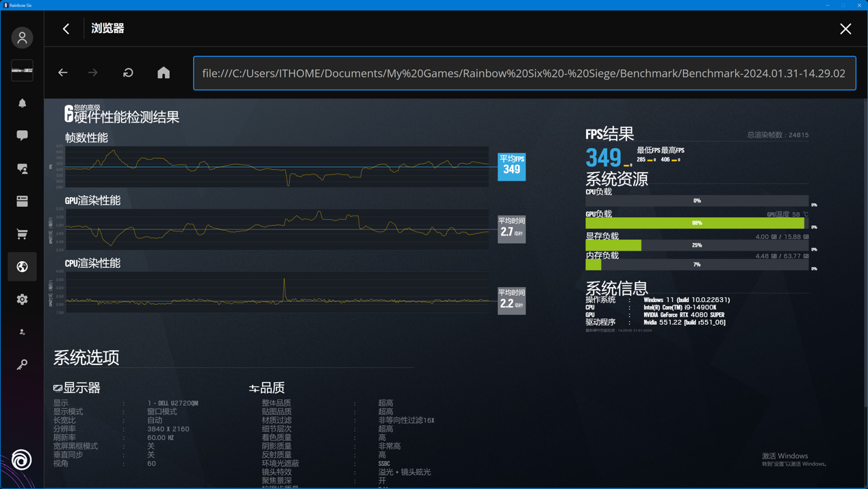Click the 硬件性能检测结果 heading
This screenshot has width=868, height=489.
point(127,117)
